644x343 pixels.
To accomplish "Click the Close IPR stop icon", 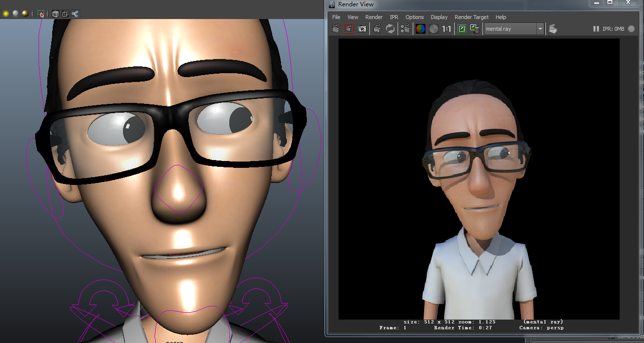I will click(631, 29).
